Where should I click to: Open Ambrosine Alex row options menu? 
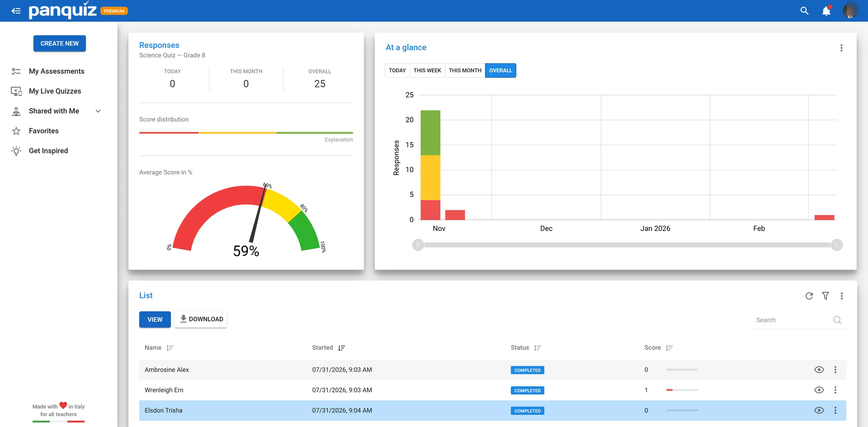pyautogui.click(x=835, y=370)
